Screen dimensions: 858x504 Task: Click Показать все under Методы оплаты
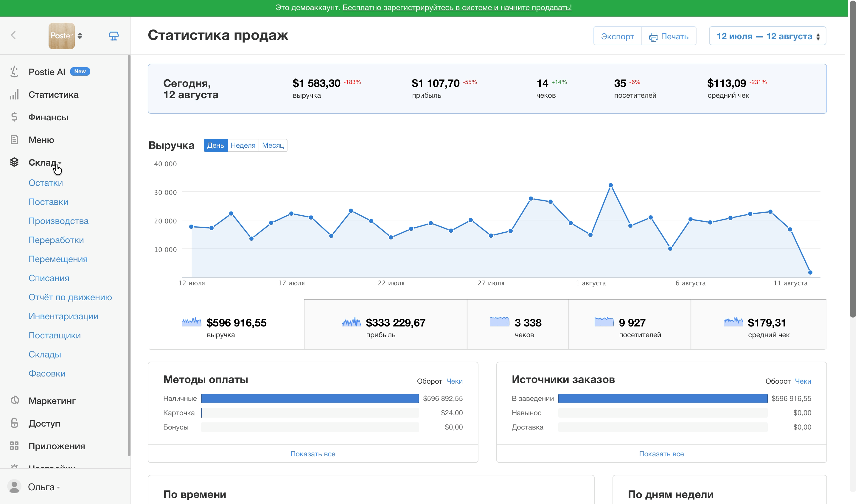pos(313,454)
